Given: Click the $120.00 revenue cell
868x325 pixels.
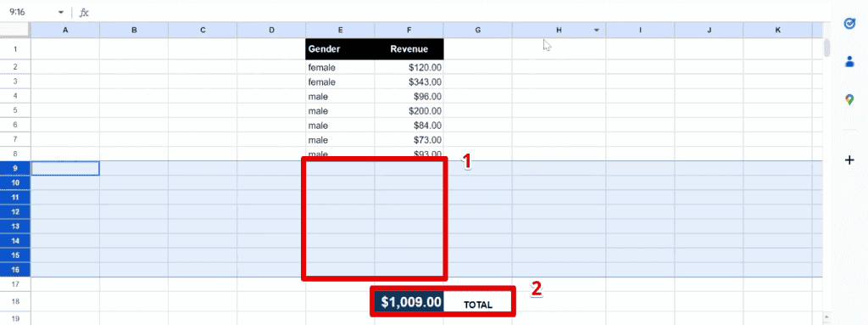Looking at the screenshot, I should [409, 67].
